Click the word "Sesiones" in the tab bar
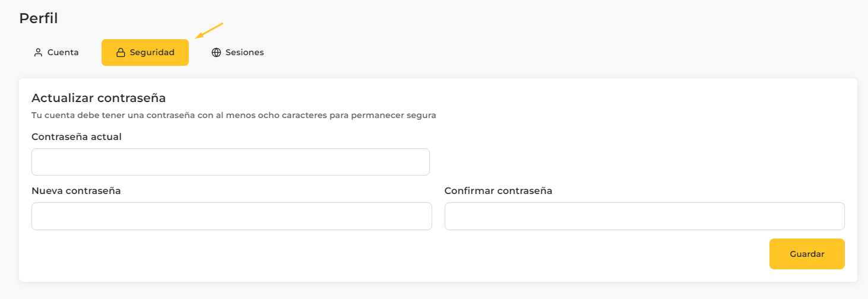This screenshot has height=299, width=868. [245, 53]
